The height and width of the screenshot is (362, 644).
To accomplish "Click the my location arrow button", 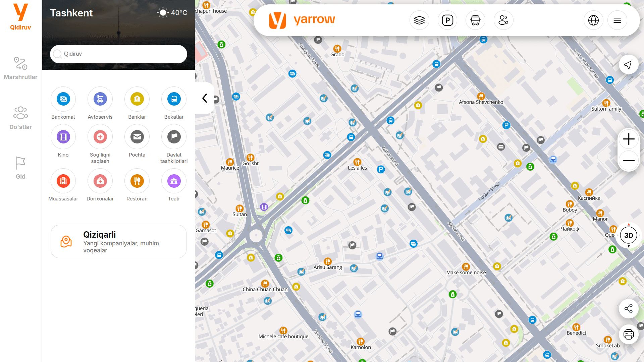I will tap(628, 65).
